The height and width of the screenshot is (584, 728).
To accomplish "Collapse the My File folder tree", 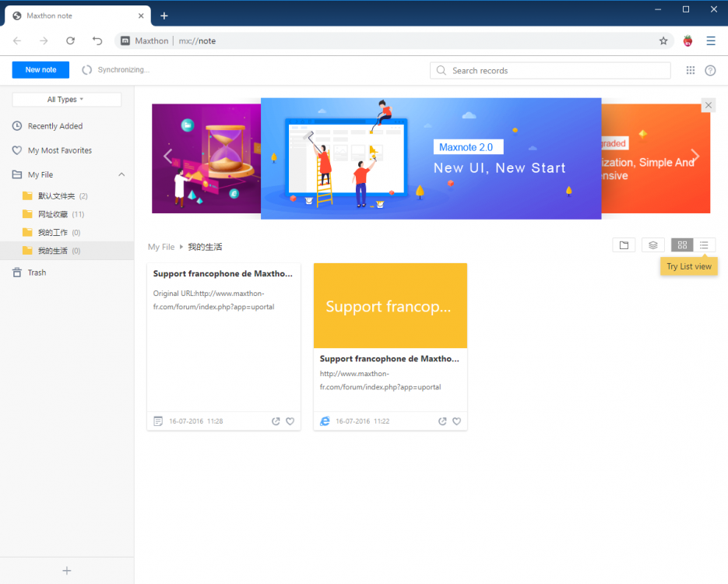I will pyautogui.click(x=121, y=174).
